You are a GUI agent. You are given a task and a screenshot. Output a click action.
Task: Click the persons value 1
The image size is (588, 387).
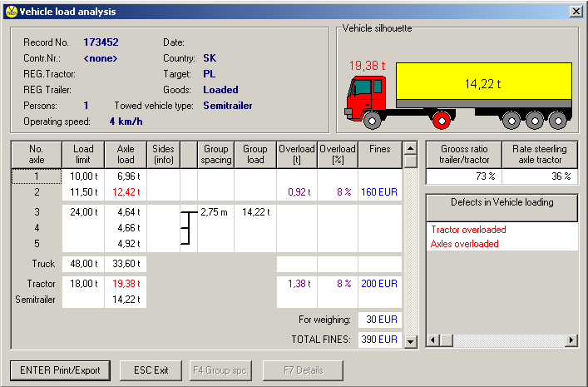pyautogui.click(x=86, y=106)
